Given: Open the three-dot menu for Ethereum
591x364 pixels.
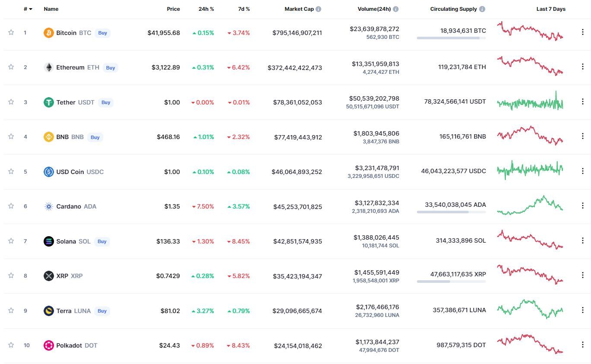Looking at the screenshot, I should click(582, 67).
